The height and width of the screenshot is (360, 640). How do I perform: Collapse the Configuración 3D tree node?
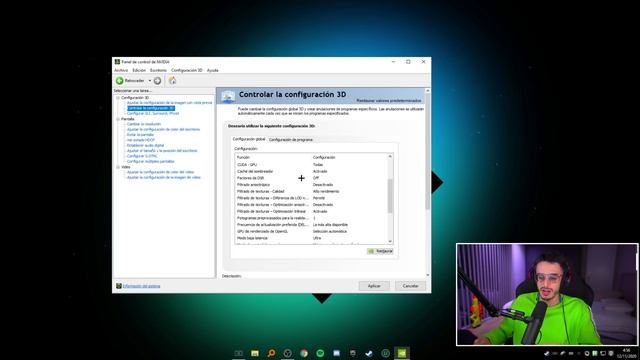(x=118, y=98)
